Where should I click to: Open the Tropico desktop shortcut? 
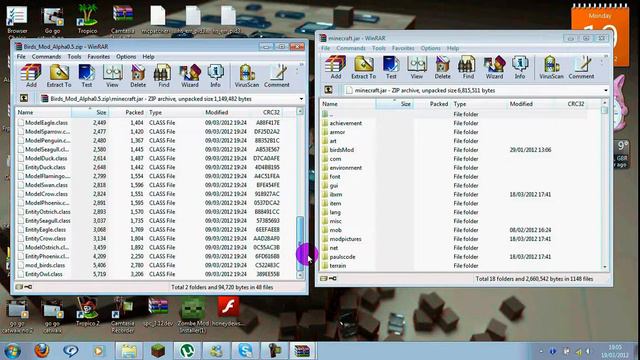click(87, 19)
